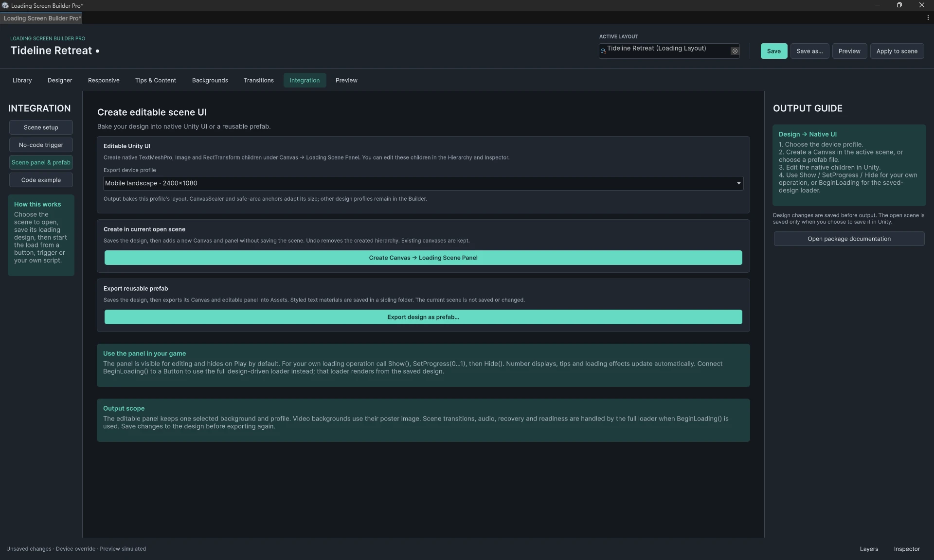The height and width of the screenshot is (560, 934).
Task: Click the teal Save button
Action: point(773,51)
